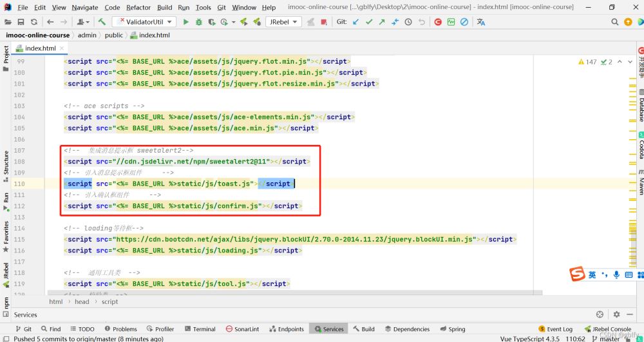Open file with the toolbar folder icon
Viewport: 644px width, 342px height.
[8, 22]
